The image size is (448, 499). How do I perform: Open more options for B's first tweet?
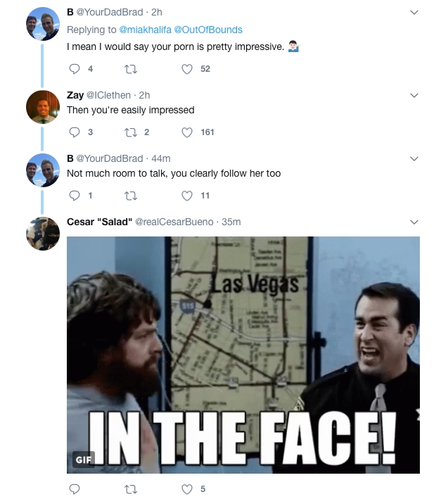(x=414, y=13)
